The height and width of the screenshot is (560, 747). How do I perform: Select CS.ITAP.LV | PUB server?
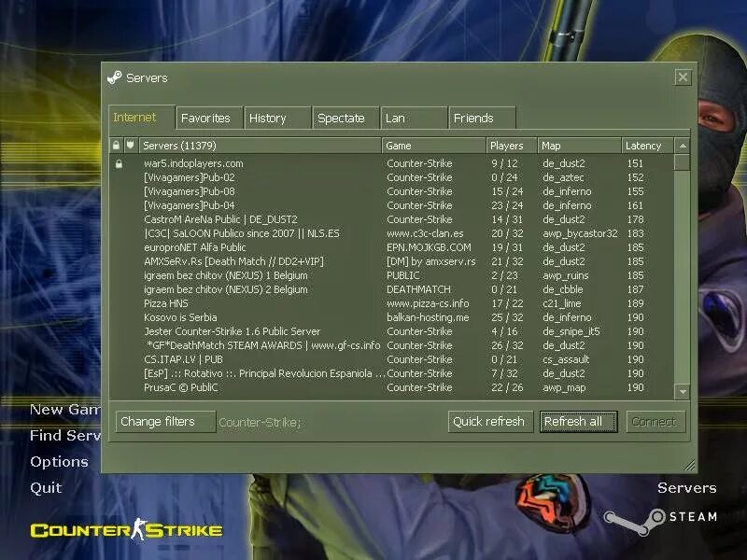tap(391, 359)
